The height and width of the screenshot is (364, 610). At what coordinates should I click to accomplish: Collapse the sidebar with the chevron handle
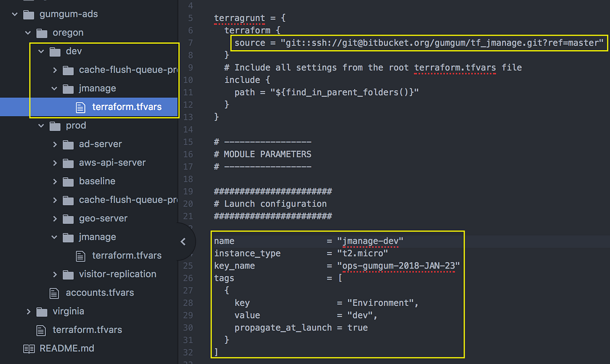click(x=184, y=241)
